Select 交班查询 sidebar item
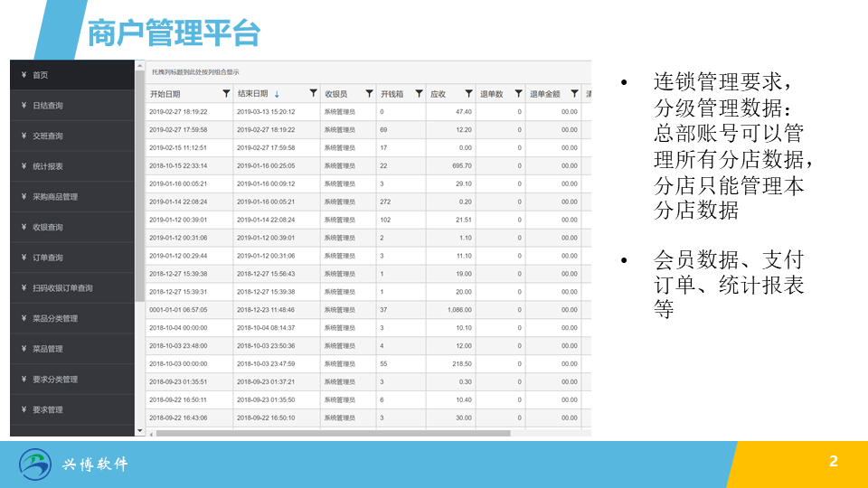Image resolution: width=868 pixels, height=488 pixels. [x=72, y=136]
